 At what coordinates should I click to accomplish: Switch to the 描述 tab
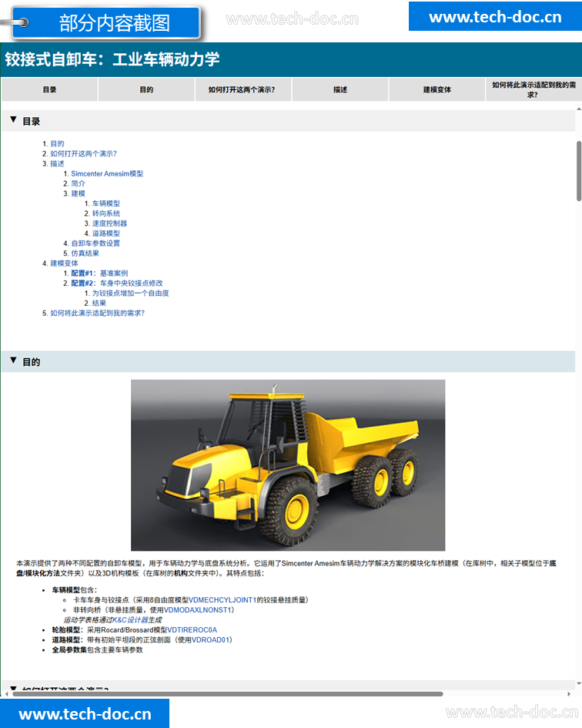point(340,89)
